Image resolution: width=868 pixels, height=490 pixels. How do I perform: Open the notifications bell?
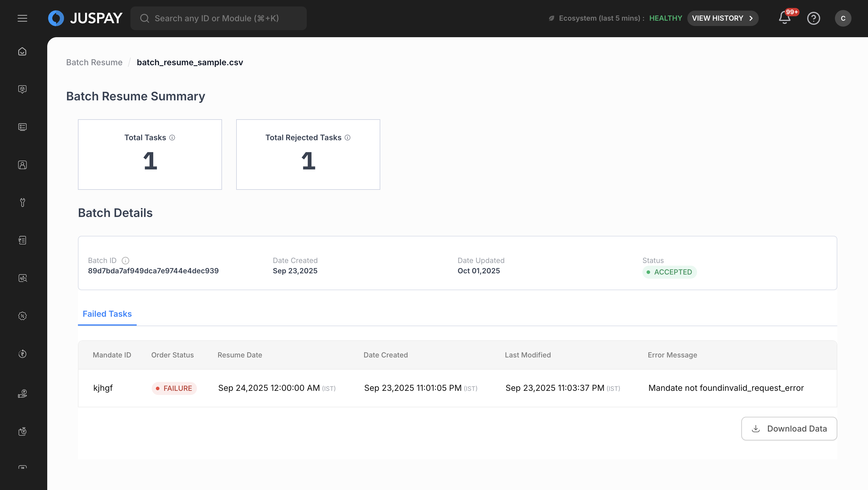(x=784, y=18)
